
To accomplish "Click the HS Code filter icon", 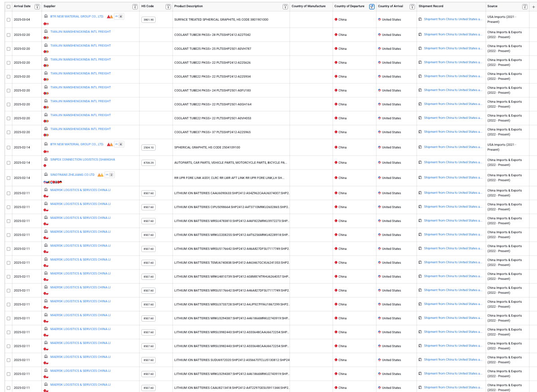I will click(168, 7).
